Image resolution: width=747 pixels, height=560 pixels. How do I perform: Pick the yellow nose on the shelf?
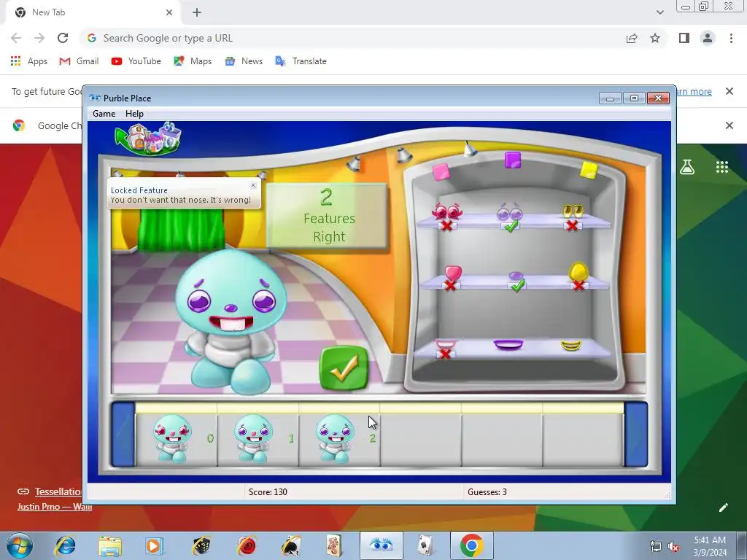(578, 271)
